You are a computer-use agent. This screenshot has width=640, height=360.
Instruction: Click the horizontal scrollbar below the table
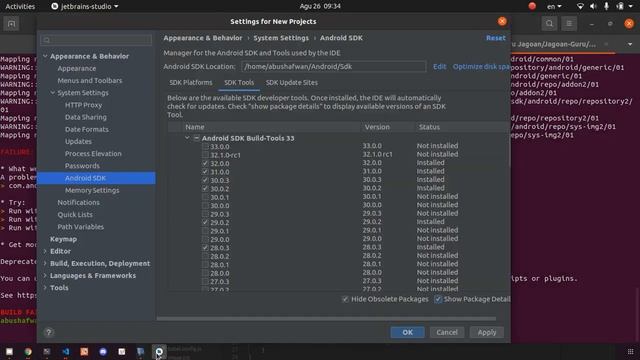coord(326,318)
